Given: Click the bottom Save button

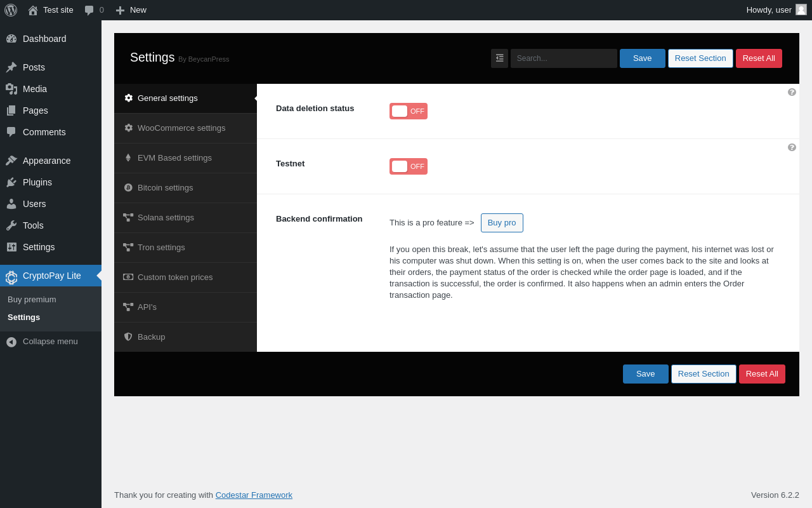Looking at the screenshot, I should pos(646,374).
